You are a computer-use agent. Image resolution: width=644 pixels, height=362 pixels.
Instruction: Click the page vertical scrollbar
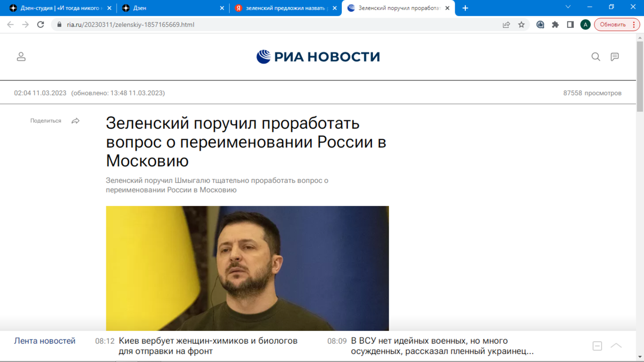(640, 197)
